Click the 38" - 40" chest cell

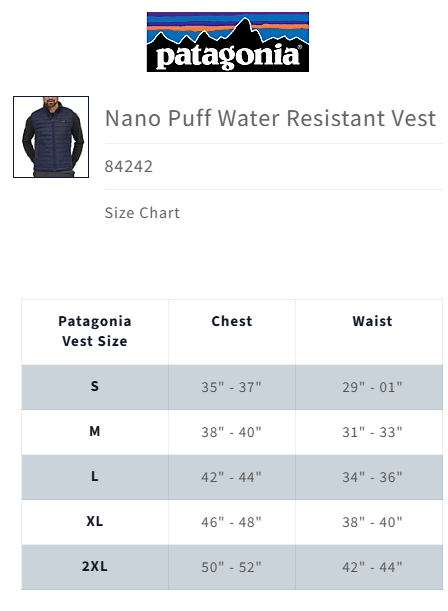tap(231, 432)
